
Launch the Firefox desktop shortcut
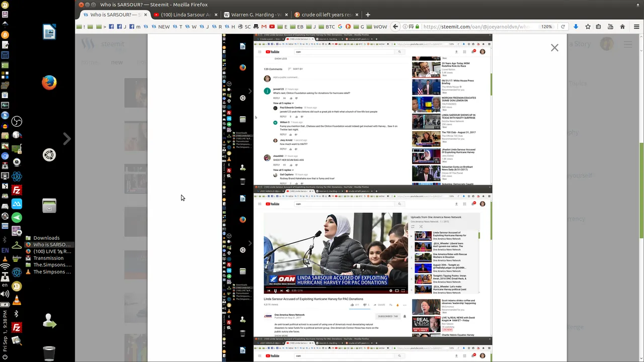tap(49, 82)
